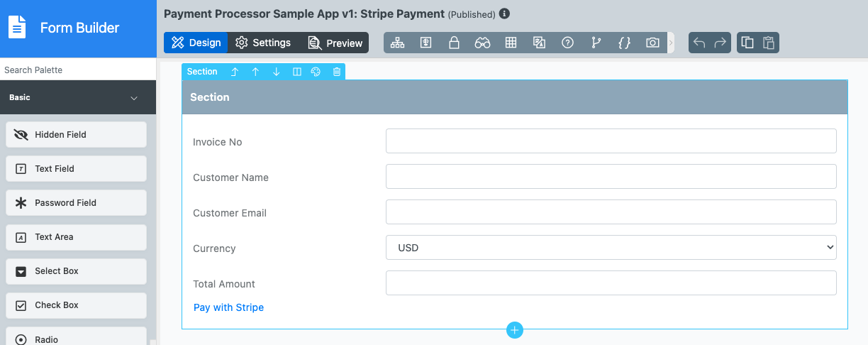Copy the selected element

tap(747, 43)
